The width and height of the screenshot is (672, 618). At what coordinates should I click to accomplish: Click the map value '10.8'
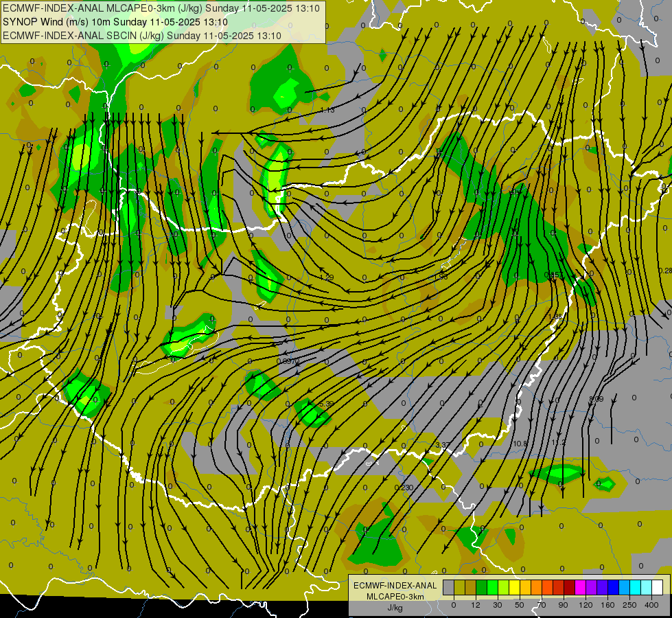tap(520, 444)
